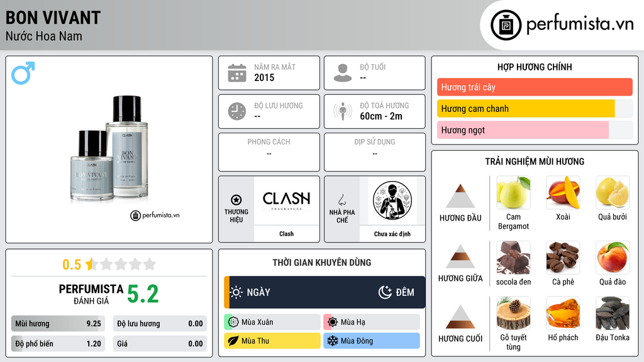The width and height of the screenshot is (644, 362).
Task: Click the Nước Hoa Nam subtitle
Action: pyautogui.click(x=44, y=36)
